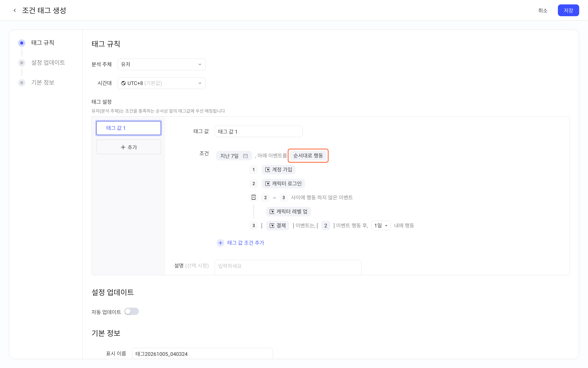588x368 pixels.
Task: Select the 결제 event chip
Action: 277,226
